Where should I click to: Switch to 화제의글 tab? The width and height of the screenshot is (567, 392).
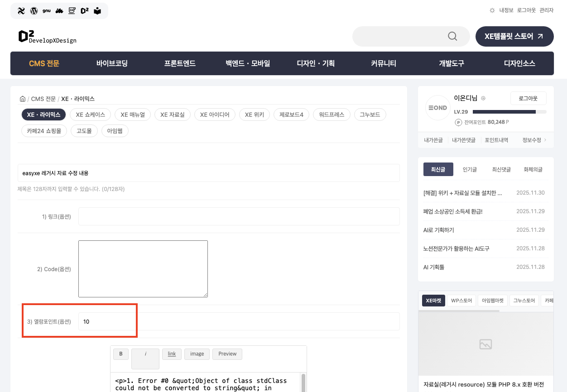[x=533, y=169]
